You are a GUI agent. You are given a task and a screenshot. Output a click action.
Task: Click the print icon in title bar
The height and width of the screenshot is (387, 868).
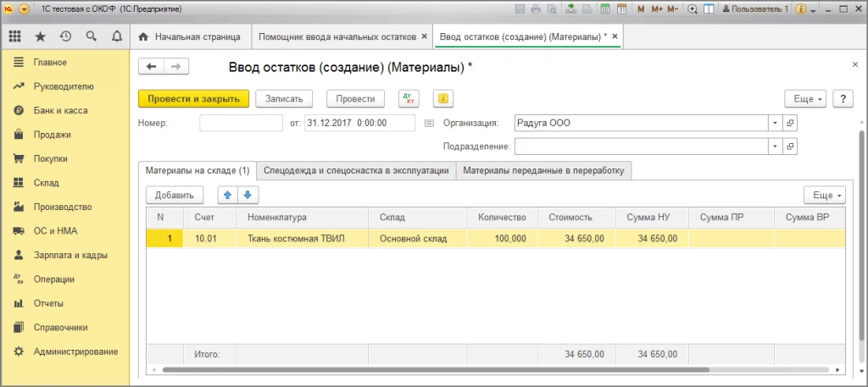point(536,9)
